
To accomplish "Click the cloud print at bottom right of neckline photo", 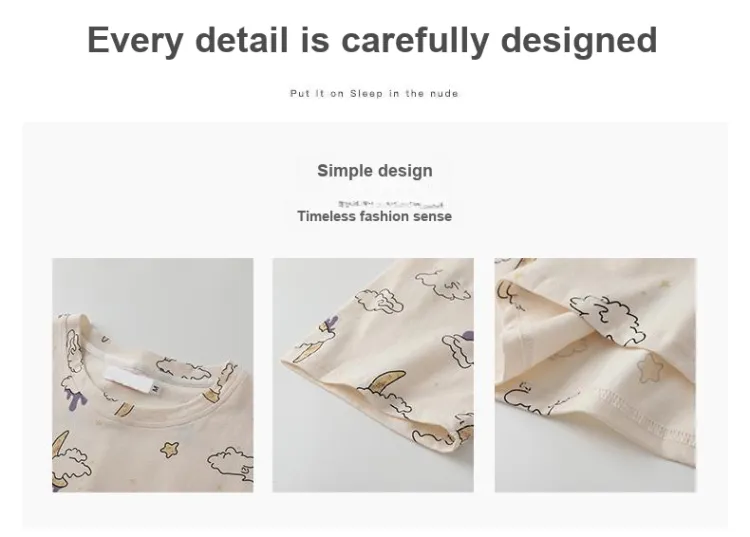I will pyautogui.click(x=230, y=463).
